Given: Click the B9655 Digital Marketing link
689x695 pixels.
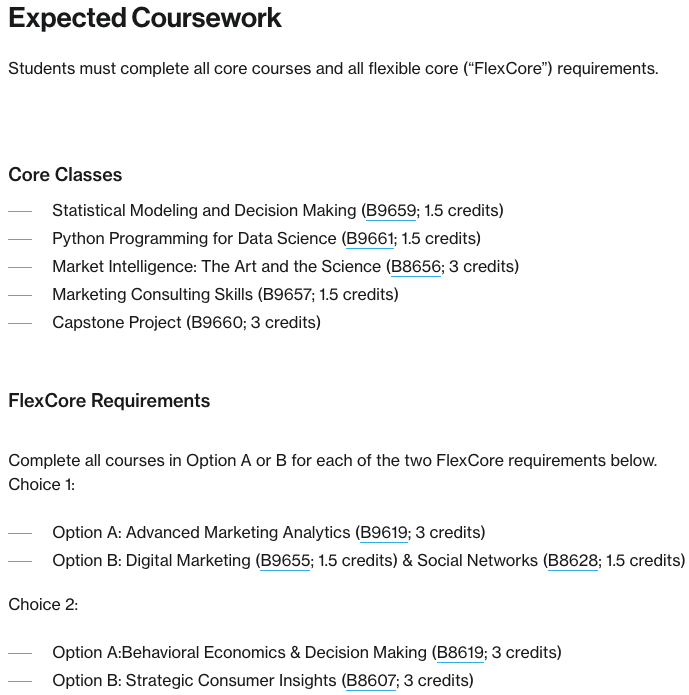Looking at the screenshot, I should [x=285, y=561].
